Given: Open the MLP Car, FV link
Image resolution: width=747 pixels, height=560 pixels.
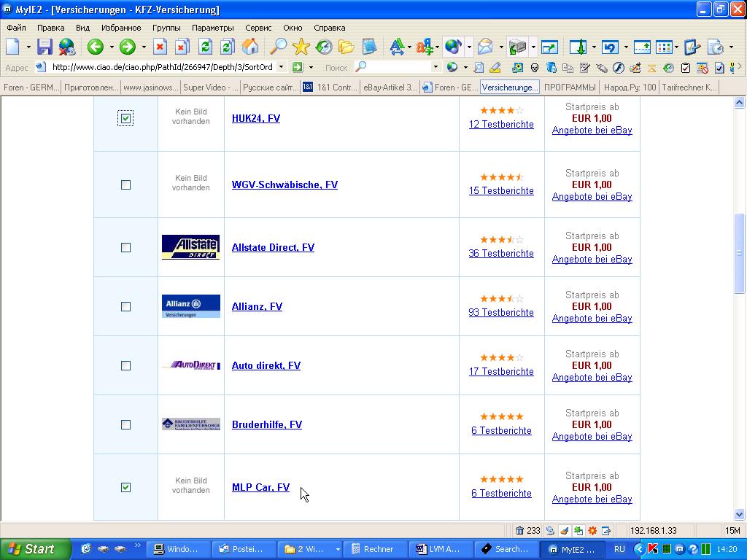Looking at the screenshot, I should tap(260, 488).
